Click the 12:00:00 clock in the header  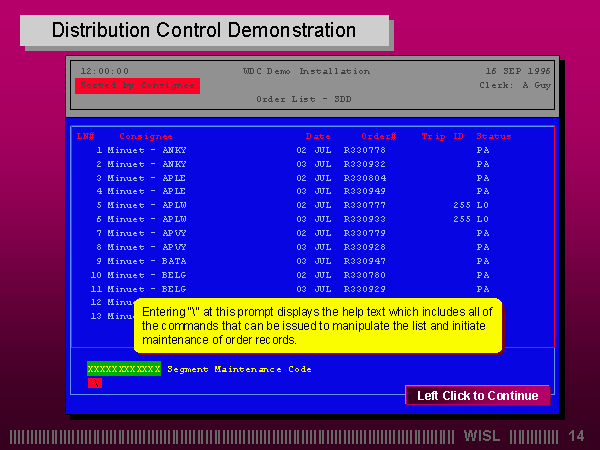[x=105, y=71]
